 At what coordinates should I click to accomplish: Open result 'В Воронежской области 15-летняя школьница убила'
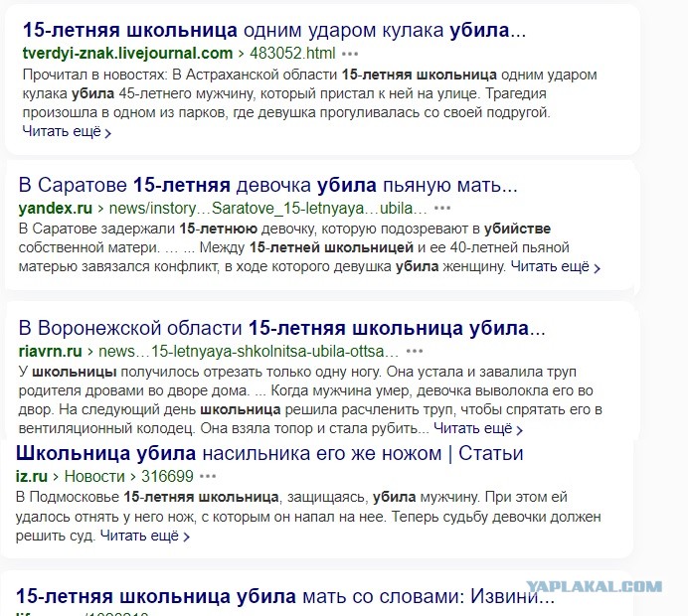pyautogui.click(x=281, y=328)
